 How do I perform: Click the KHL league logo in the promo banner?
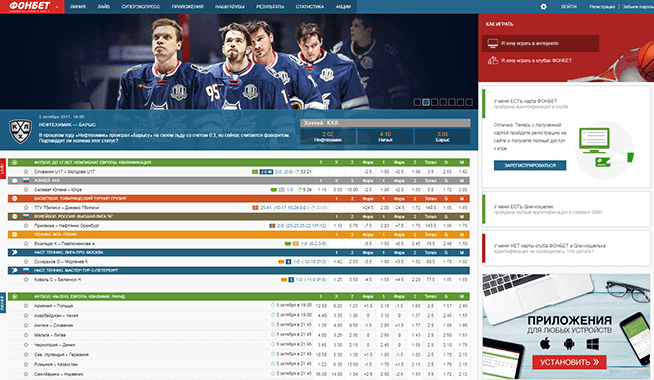coord(20,131)
